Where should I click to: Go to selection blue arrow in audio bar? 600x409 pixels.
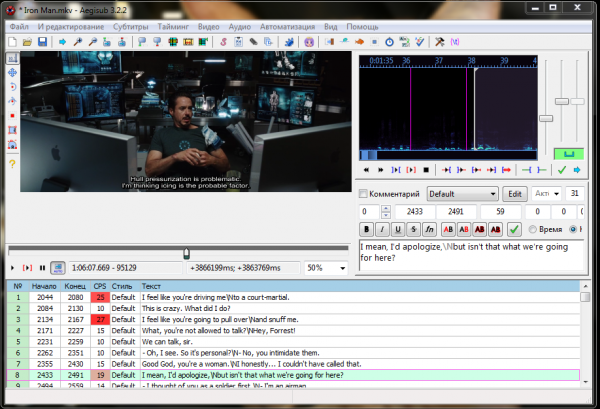coord(577,170)
